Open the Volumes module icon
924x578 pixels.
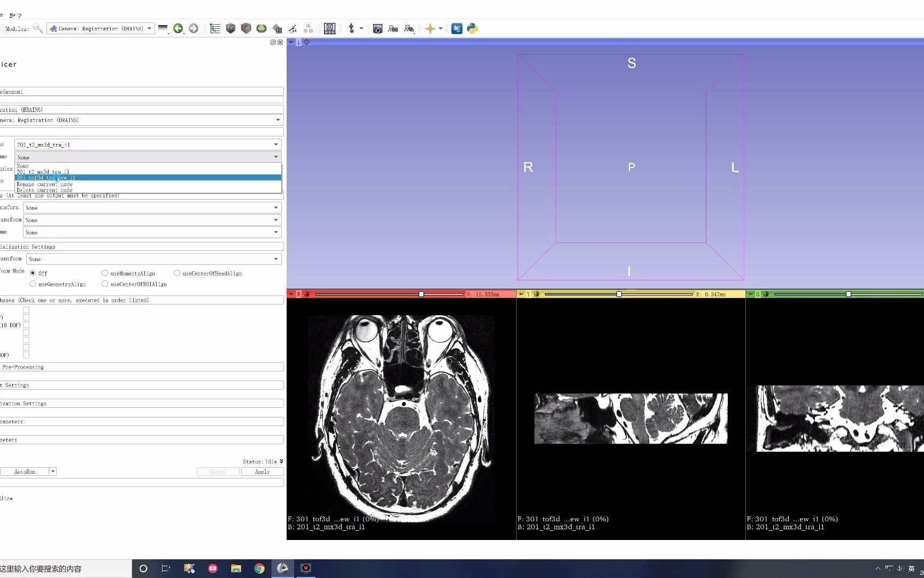coord(230,28)
